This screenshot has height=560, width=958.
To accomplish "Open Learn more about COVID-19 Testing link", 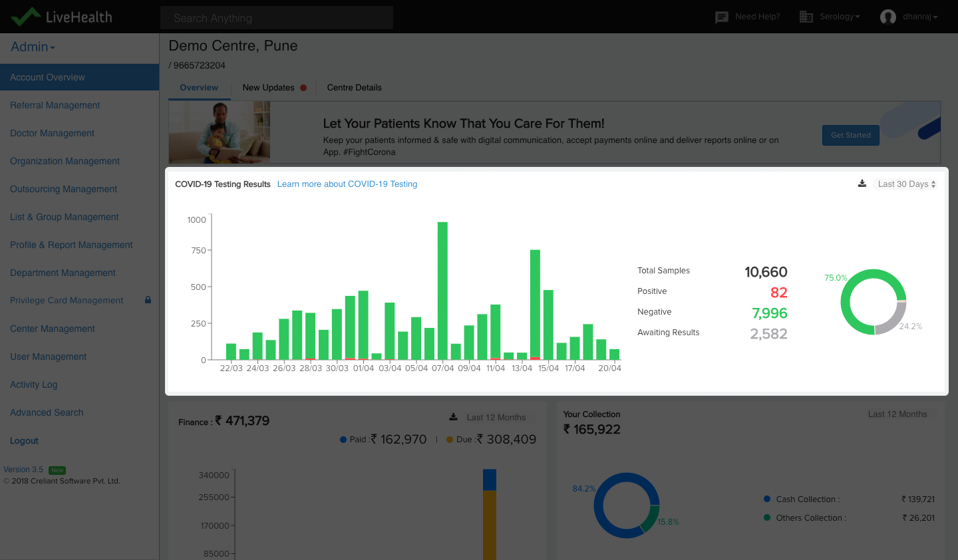I will click(x=347, y=184).
